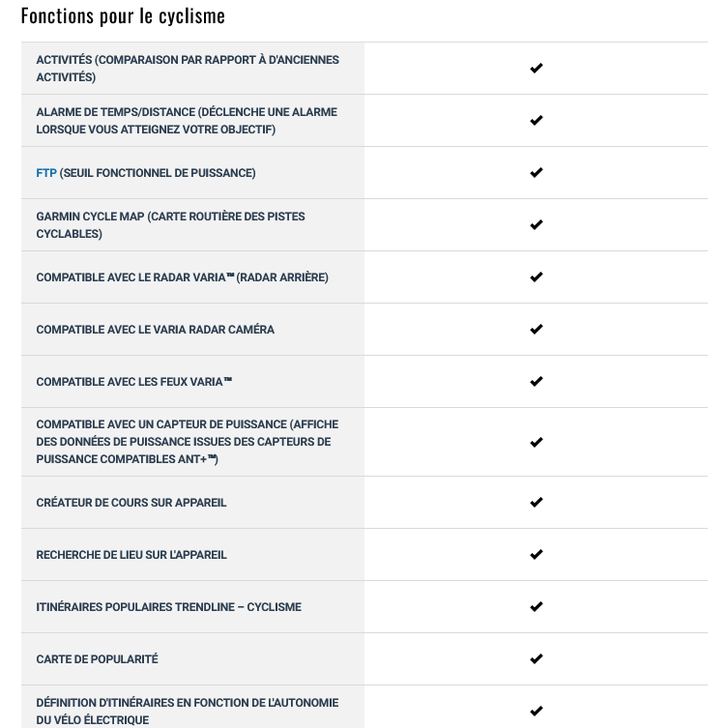Click checkmark in the FTP row
This screenshot has height=728, width=727.
(x=537, y=173)
